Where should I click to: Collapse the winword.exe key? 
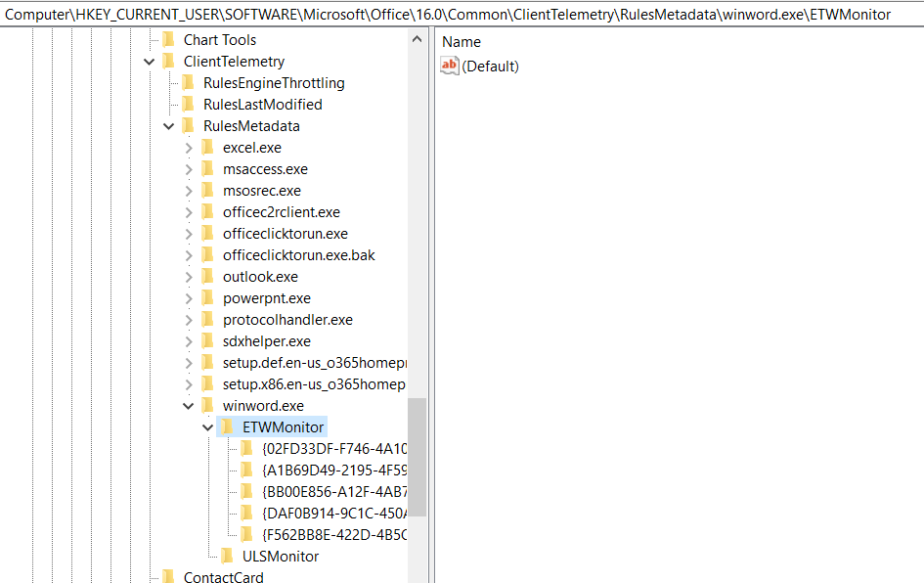[188, 406]
